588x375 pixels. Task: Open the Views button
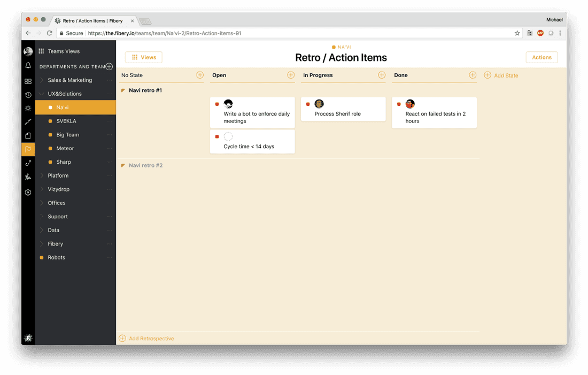[x=144, y=57]
